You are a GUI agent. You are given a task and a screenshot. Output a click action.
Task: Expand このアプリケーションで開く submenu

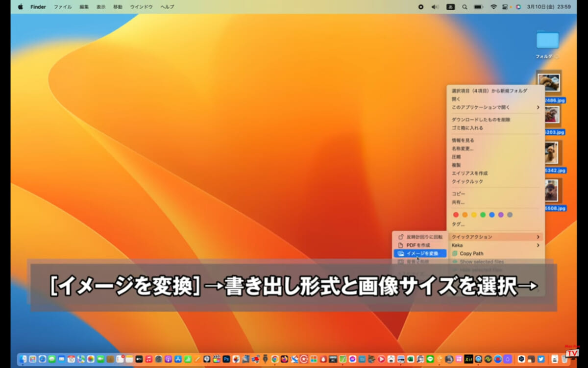pos(495,107)
